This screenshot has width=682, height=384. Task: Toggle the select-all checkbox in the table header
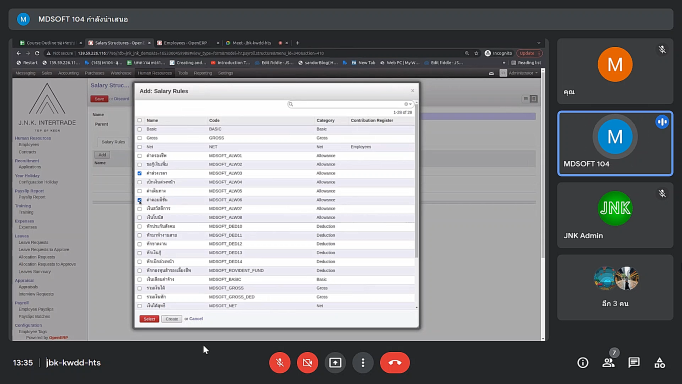140,120
